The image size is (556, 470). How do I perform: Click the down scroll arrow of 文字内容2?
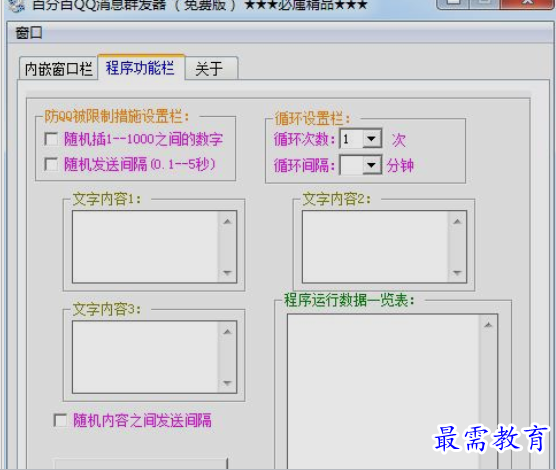[457, 273]
